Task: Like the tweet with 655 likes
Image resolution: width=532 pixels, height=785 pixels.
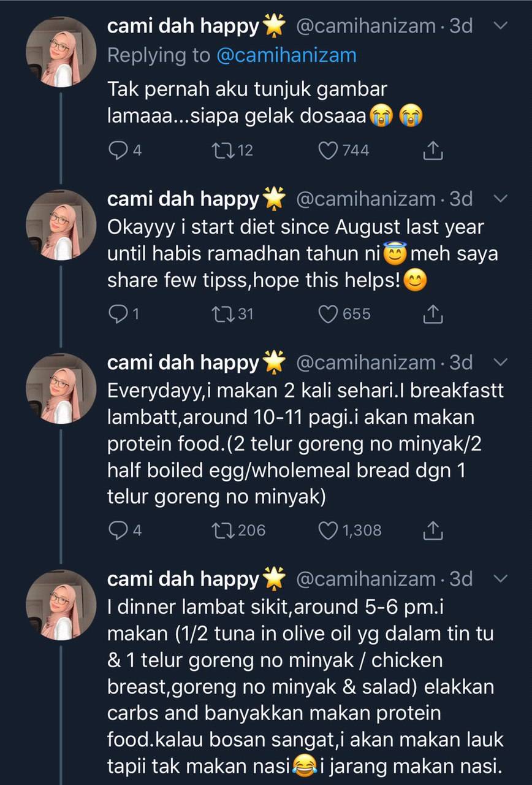Action: tap(329, 314)
